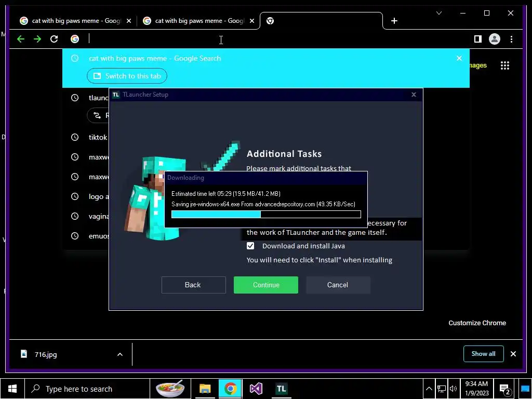Click Show all downloads
532x399 pixels.
click(x=484, y=354)
